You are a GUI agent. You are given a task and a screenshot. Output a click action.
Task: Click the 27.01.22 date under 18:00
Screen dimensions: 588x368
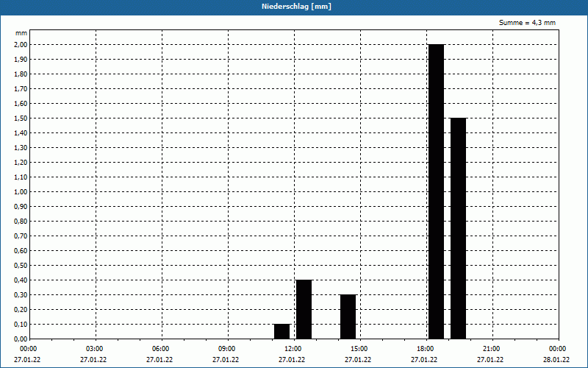[x=424, y=360]
